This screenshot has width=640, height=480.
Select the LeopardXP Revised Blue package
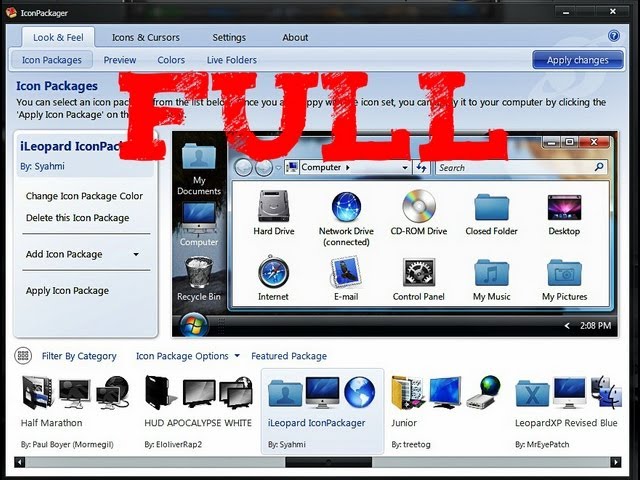click(568, 412)
